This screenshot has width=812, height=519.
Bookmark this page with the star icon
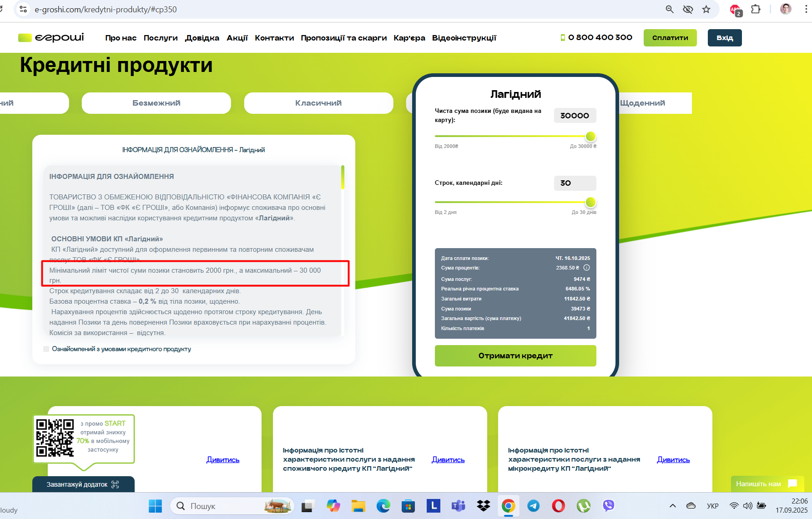(706, 9)
